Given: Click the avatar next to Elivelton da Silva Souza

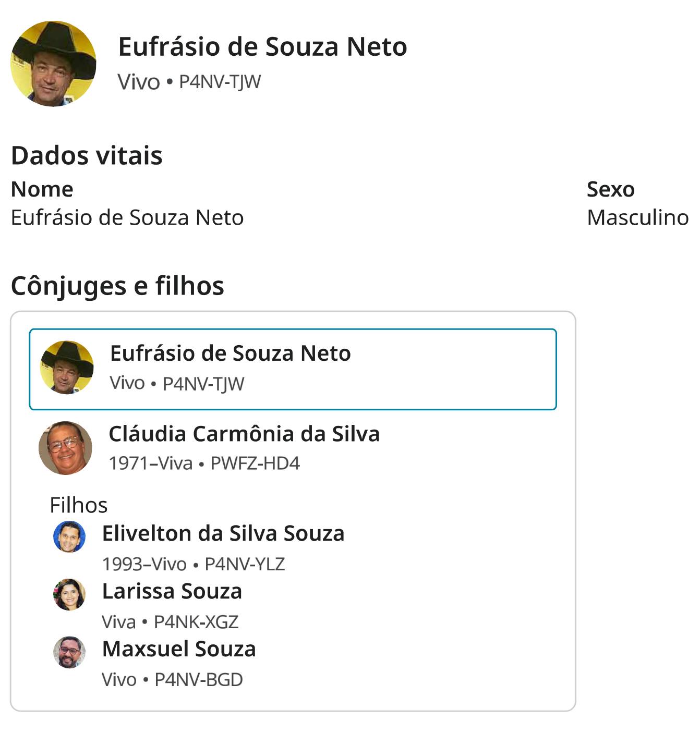Looking at the screenshot, I should point(69,536).
